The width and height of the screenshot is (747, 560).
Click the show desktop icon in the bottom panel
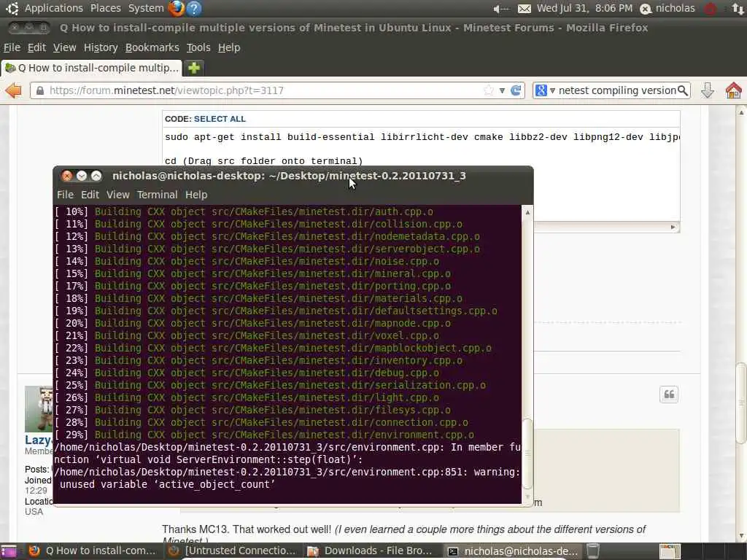click(9, 551)
